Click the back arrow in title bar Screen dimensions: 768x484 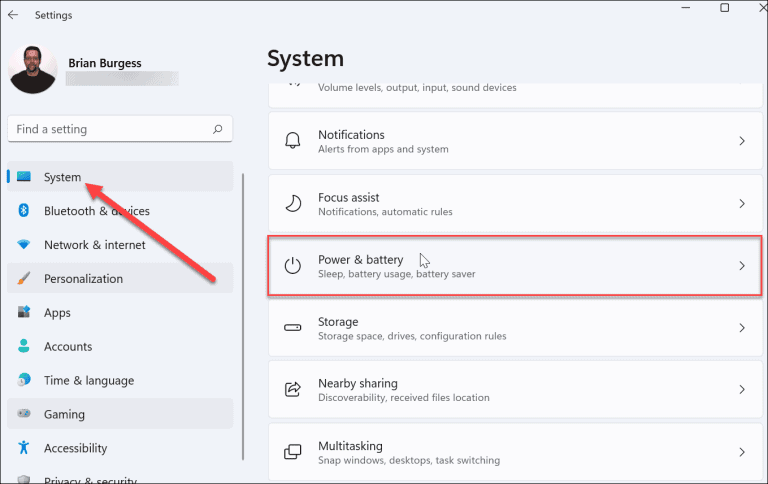(13, 15)
